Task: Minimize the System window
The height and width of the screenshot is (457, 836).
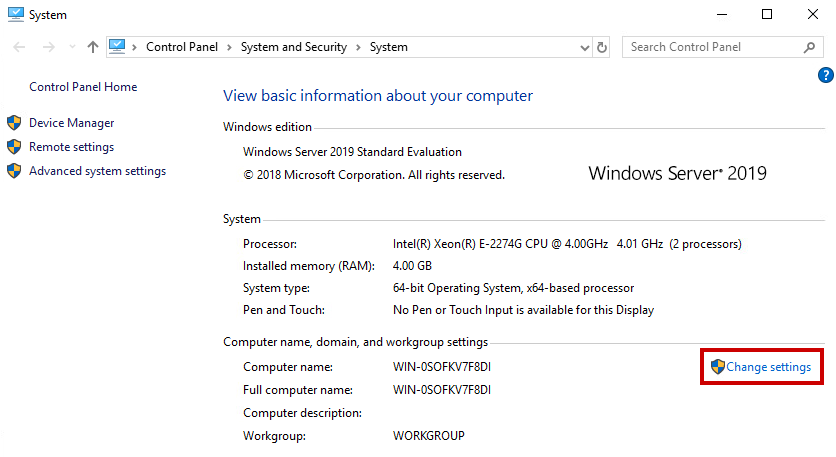Action: tap(722, 14)
